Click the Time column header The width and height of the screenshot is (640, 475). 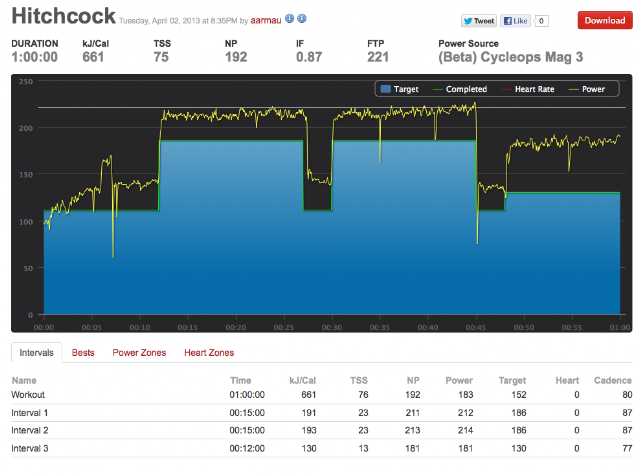(x=240, y=380)
